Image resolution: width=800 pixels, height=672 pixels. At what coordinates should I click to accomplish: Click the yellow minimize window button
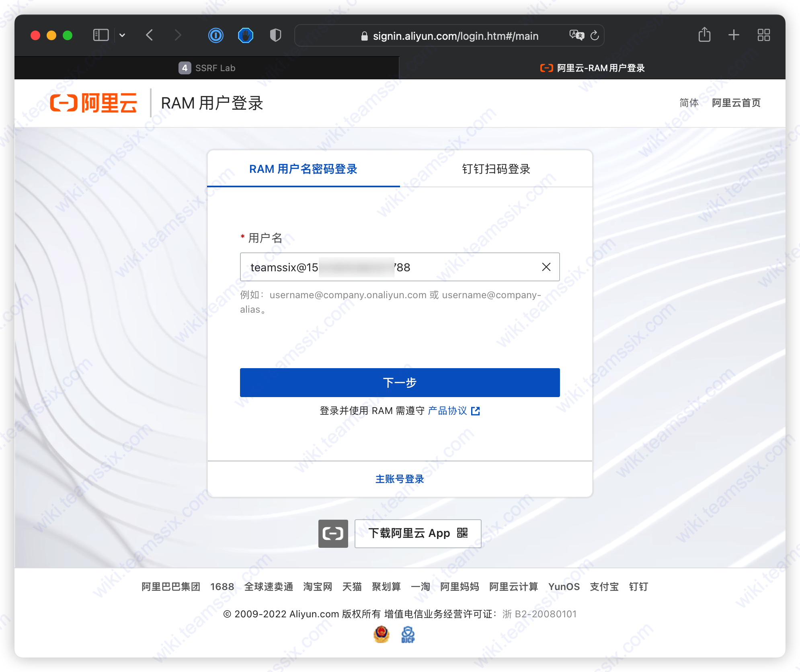tap(51, 35)
